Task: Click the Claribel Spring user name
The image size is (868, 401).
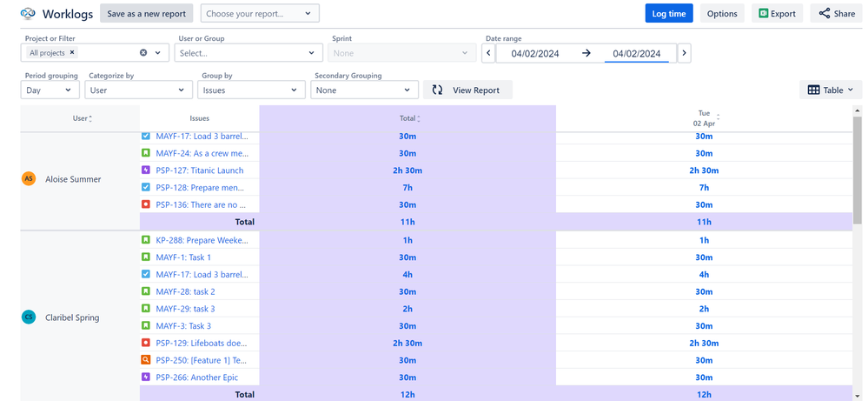Action: (x=72, y=317)
